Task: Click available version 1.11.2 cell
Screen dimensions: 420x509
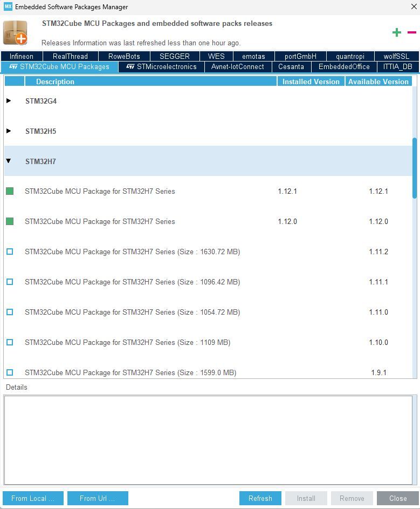Action: pyautogui.click(x=378, y=252)
